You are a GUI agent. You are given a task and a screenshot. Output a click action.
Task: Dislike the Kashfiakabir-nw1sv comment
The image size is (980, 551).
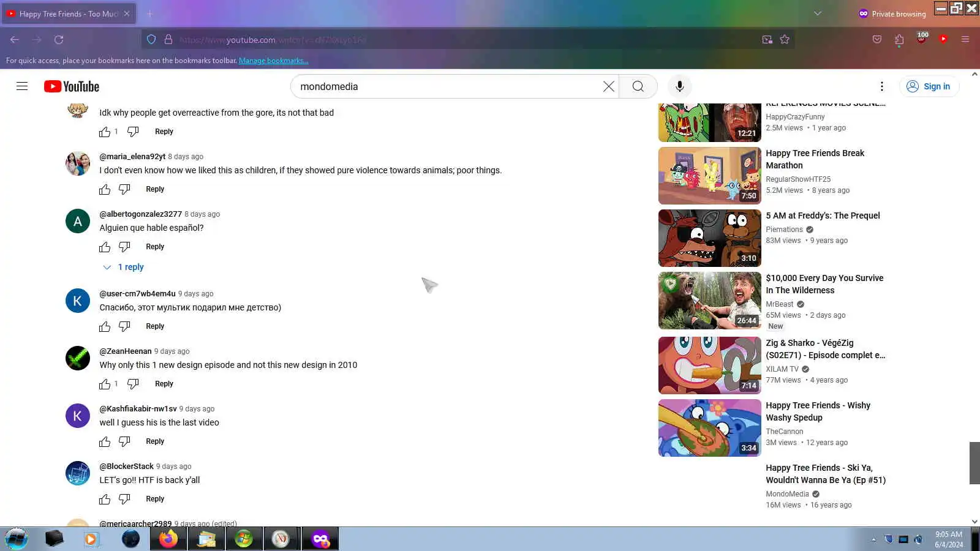[x=124, y=441]
